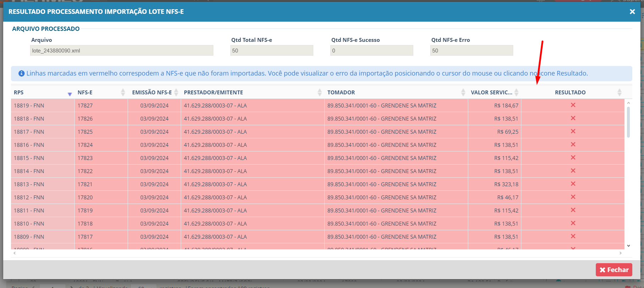Click NFS-E number 17819
The width and height of the screenshot is (644, 288).
click(85, 210)
